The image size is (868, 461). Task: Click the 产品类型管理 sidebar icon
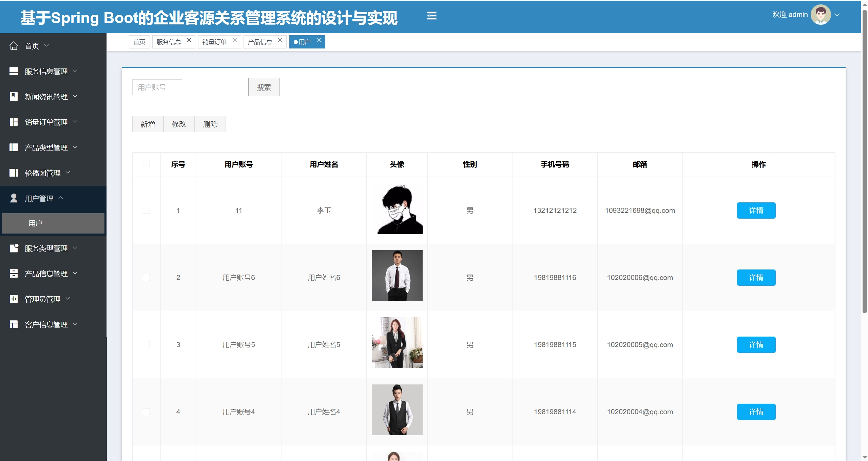[14, 147]
